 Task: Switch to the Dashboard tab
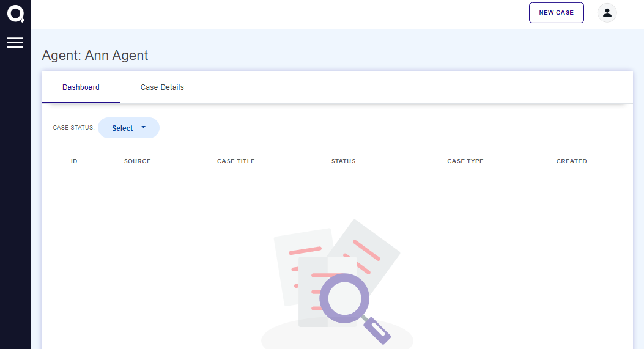pyautogui.click(x=81, y=87)
